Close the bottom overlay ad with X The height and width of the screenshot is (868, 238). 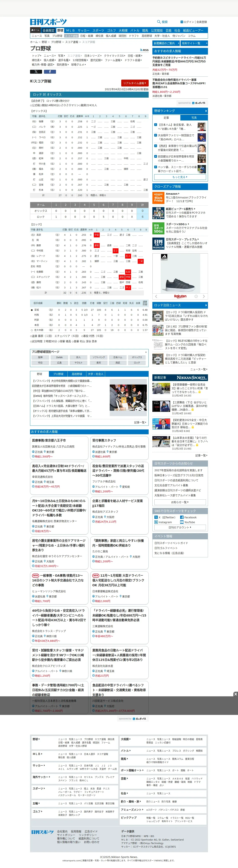tap(235, 694)
